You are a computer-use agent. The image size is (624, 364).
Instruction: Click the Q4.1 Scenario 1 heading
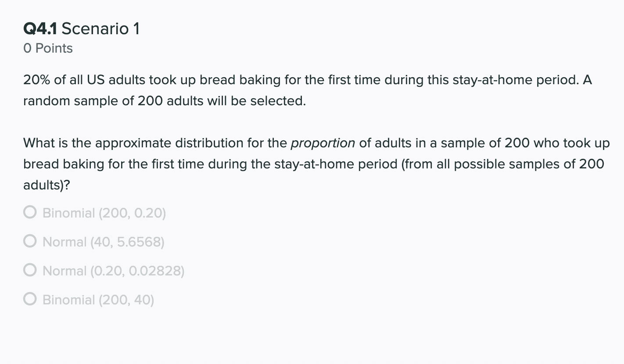(81, 28)
